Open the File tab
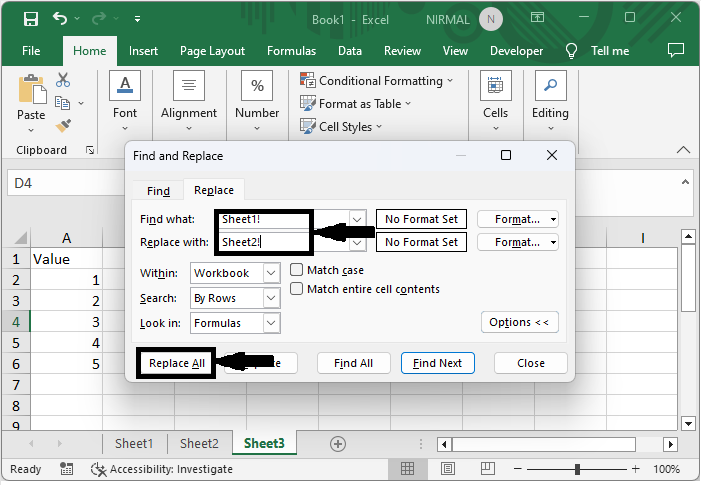 tap(31, 51)
